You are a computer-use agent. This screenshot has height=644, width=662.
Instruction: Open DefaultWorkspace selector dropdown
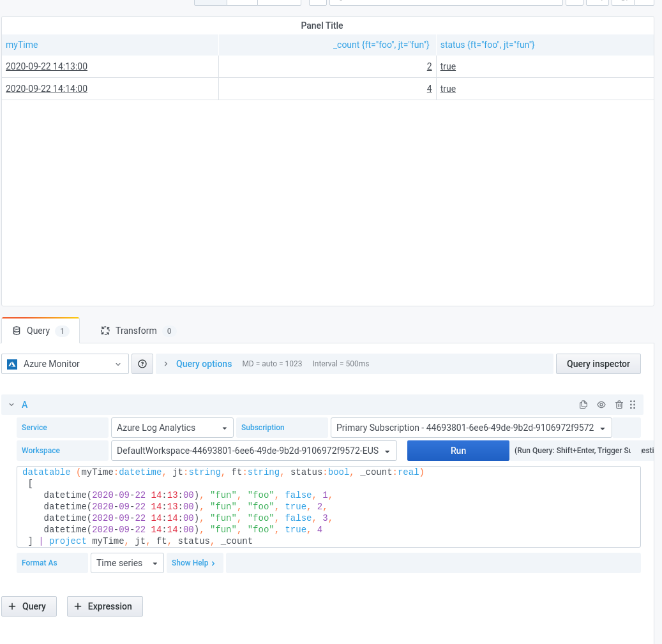(253, 451)
